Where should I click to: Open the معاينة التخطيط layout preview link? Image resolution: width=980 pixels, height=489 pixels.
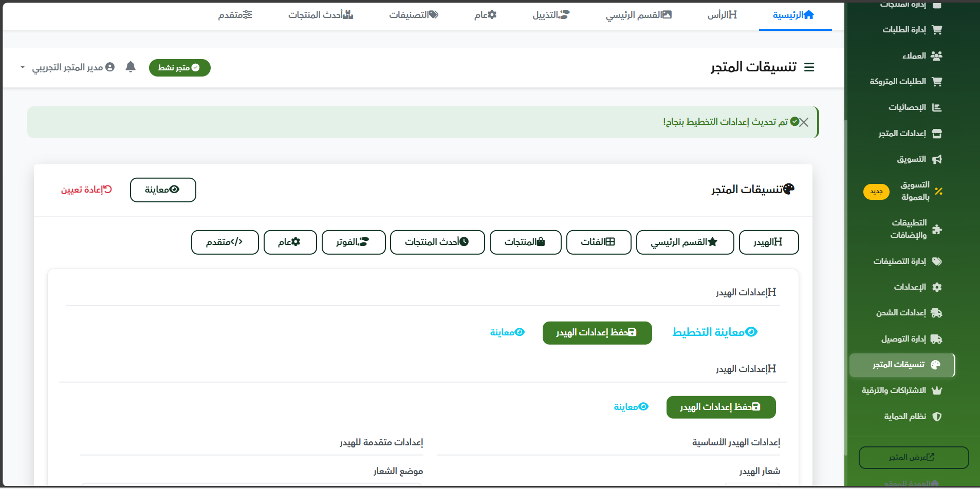[714, 331]
